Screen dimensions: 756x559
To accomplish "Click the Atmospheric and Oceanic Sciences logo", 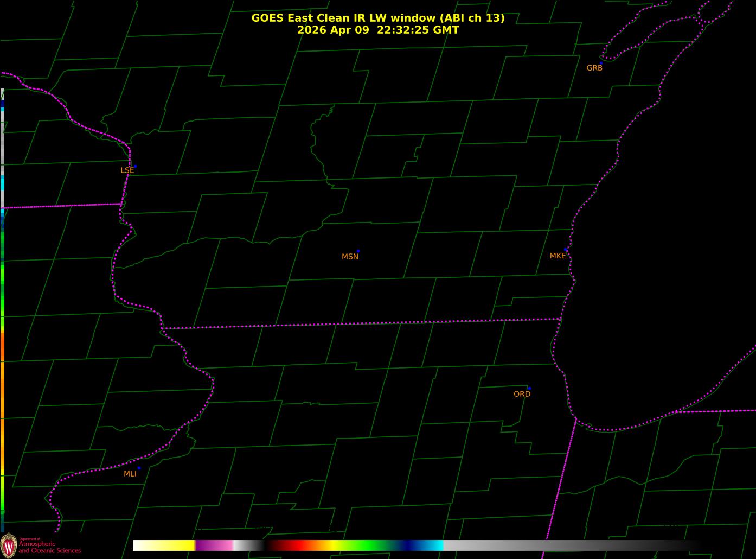I will [x=41, y=545].
